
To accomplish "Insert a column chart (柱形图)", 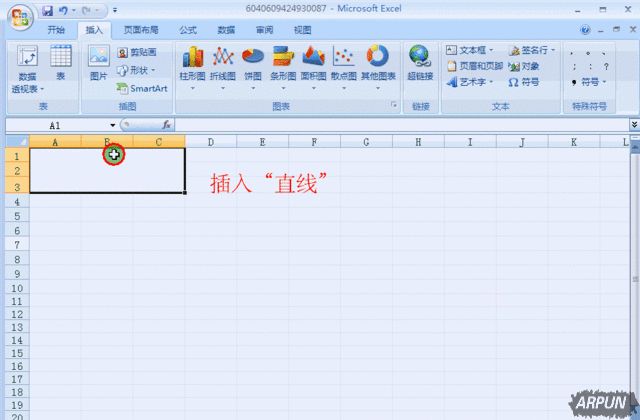I will point(192,68).
